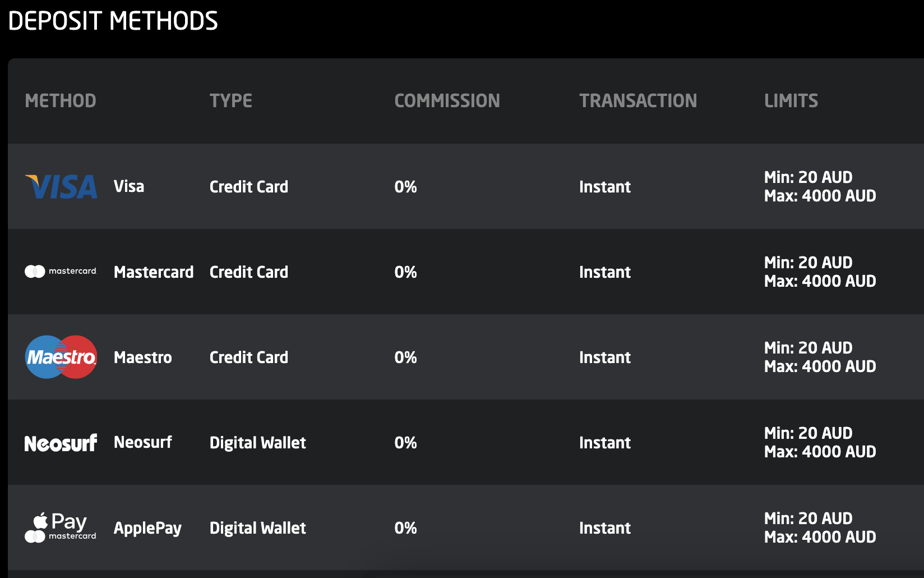Click the Apple Pay logo icon
This screenshot has height=578, width=924.
(61, 527)
